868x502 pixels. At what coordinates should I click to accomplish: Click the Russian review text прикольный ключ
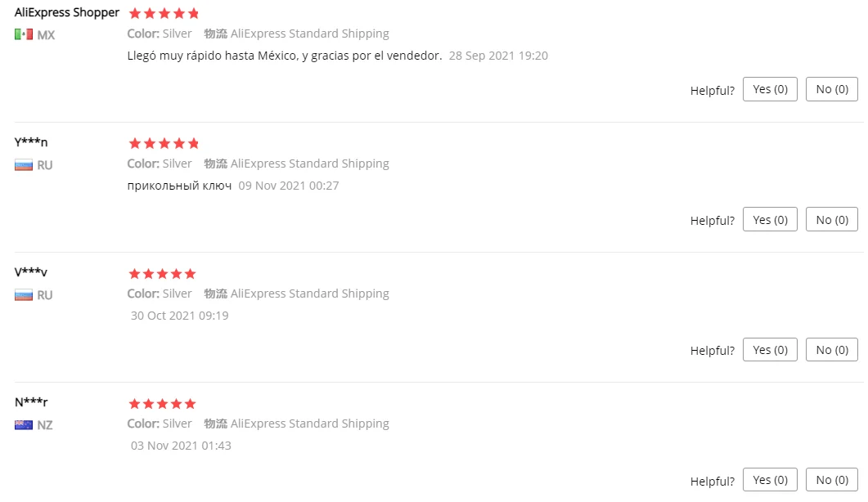tap(179, 186)
